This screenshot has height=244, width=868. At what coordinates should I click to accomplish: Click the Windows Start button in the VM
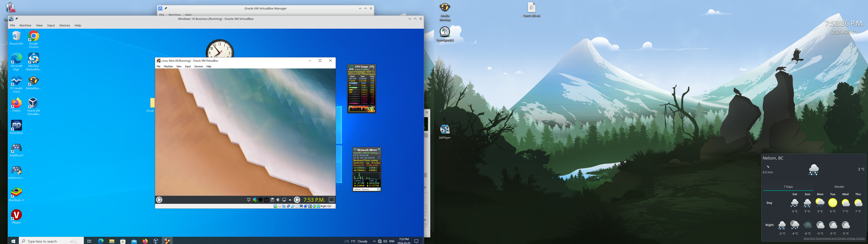point(14,241)
